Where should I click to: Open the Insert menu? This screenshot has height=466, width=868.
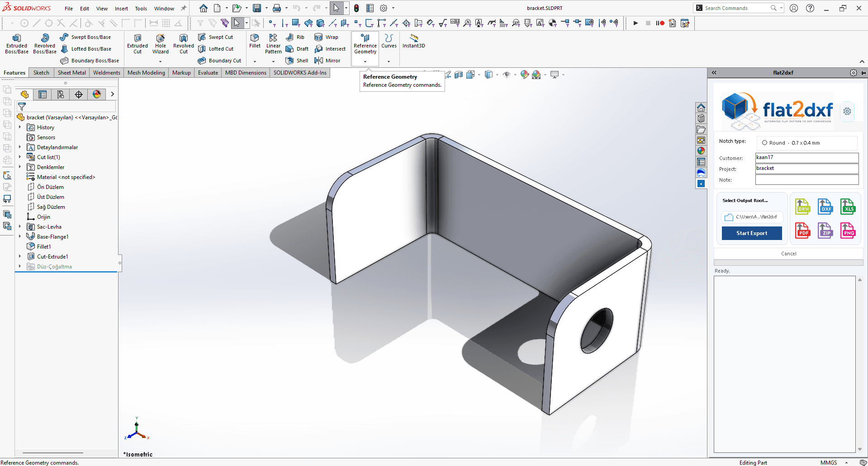tap(121, 9)
